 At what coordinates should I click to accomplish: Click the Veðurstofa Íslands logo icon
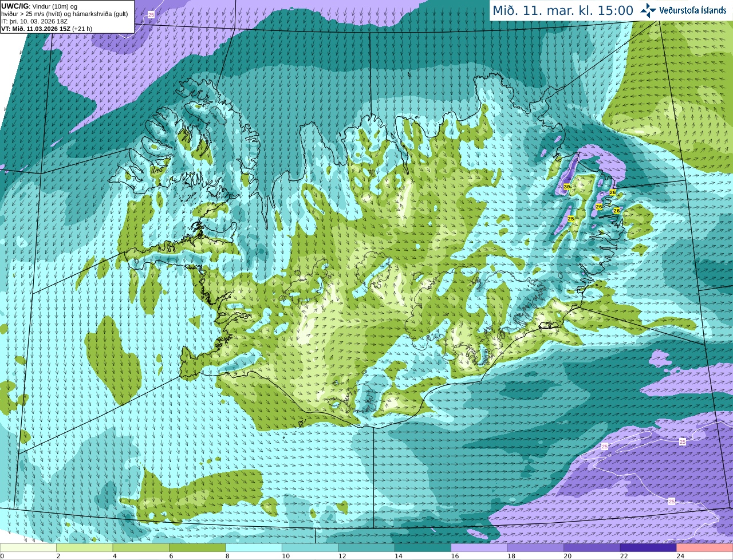(648, 10)
